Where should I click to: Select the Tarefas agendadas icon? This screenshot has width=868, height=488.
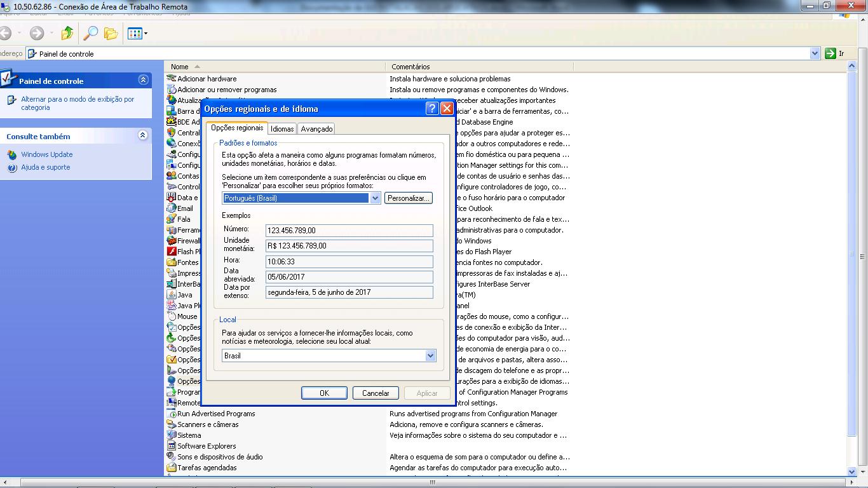[171, 468]
